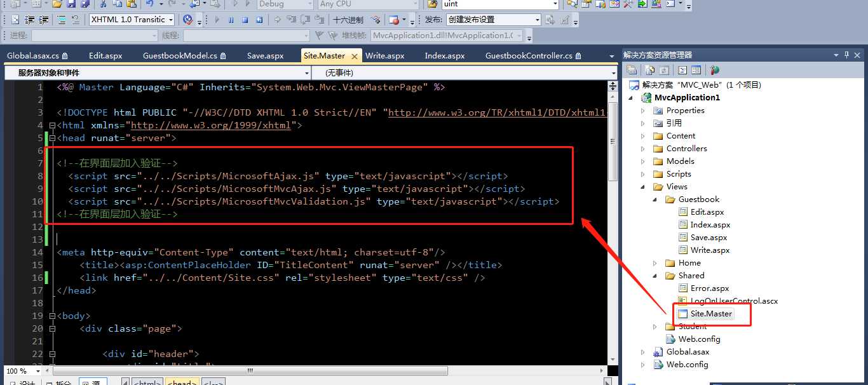Close the Site.Master tab
Viewport: 868px width, 385px height.
point(353,56)
